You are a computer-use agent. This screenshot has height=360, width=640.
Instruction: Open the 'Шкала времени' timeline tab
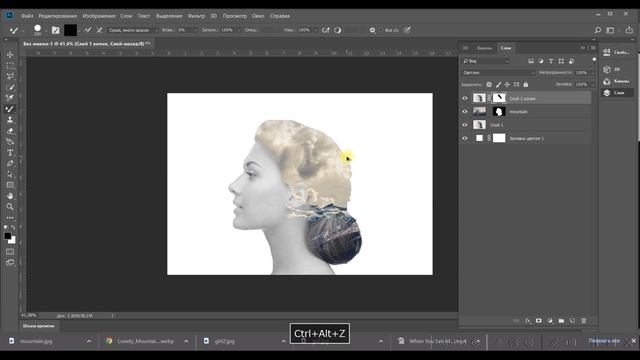pos(38,326)
